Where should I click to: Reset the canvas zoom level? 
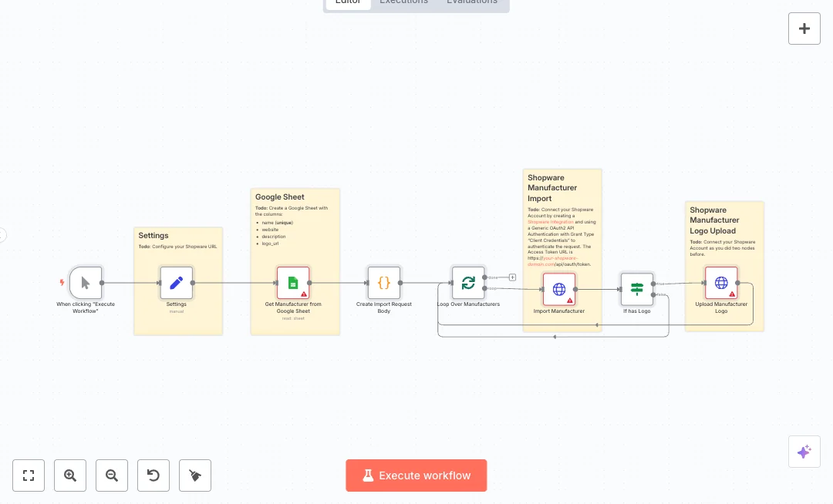click(x=153, y=475)
